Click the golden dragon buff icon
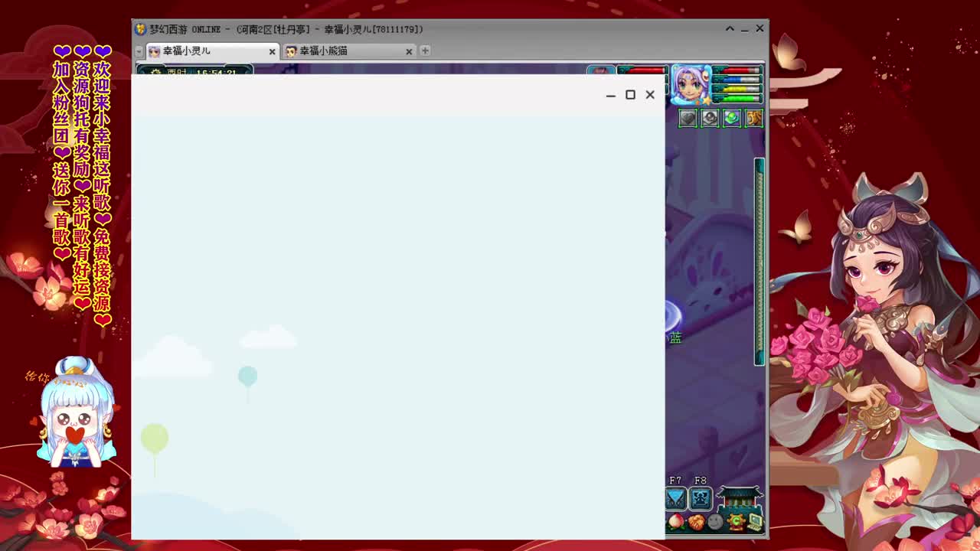Screen dimensions: 980x551 (x=754, y=118)
